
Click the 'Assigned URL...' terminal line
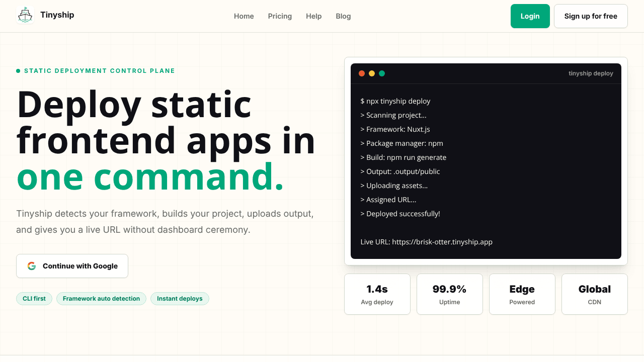pyautogui.click(x=388, y=200)
